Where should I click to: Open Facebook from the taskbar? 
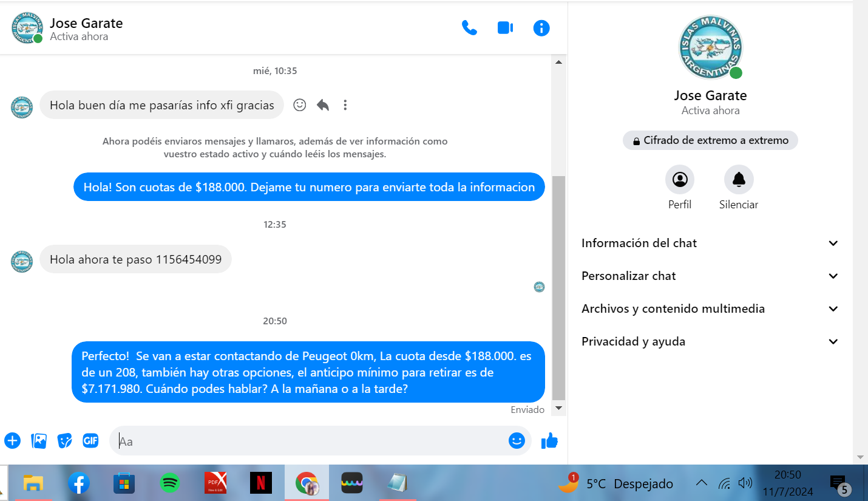click(x=79, y=483)
